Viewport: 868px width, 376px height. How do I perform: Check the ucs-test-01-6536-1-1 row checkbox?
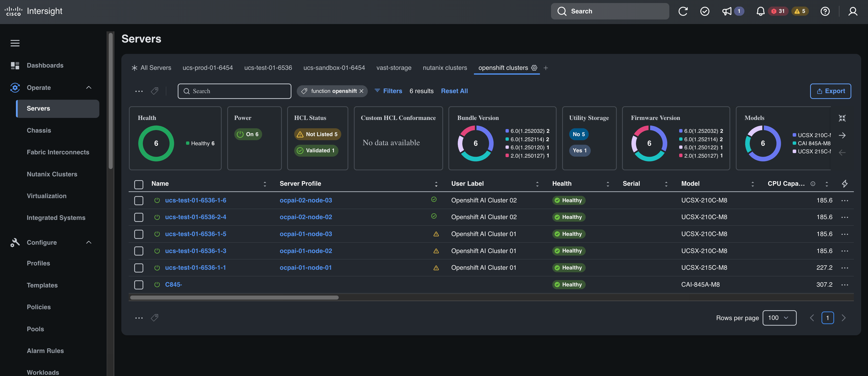[139, 268]
